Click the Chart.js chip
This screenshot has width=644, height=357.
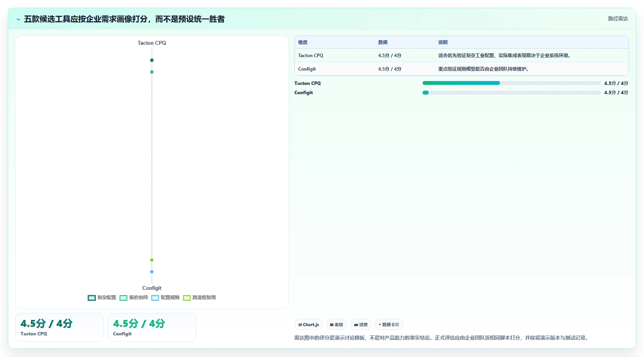pyautogui.click(x=309, y=325)
